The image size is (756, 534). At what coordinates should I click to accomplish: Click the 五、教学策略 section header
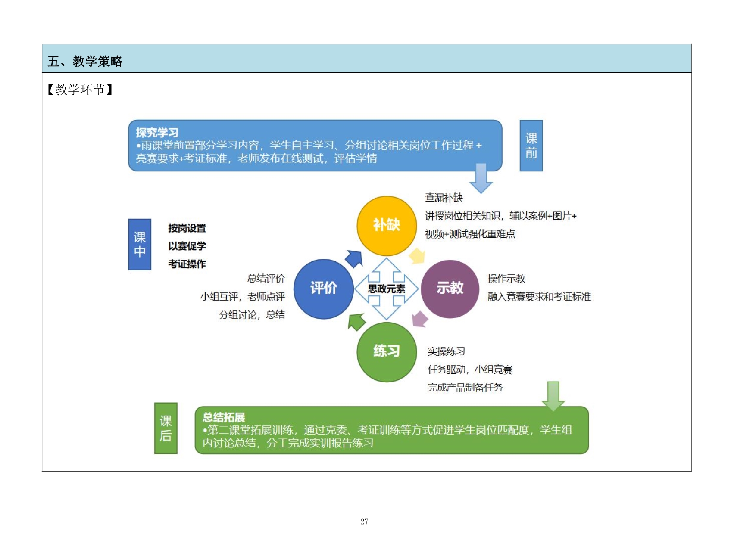85,61
